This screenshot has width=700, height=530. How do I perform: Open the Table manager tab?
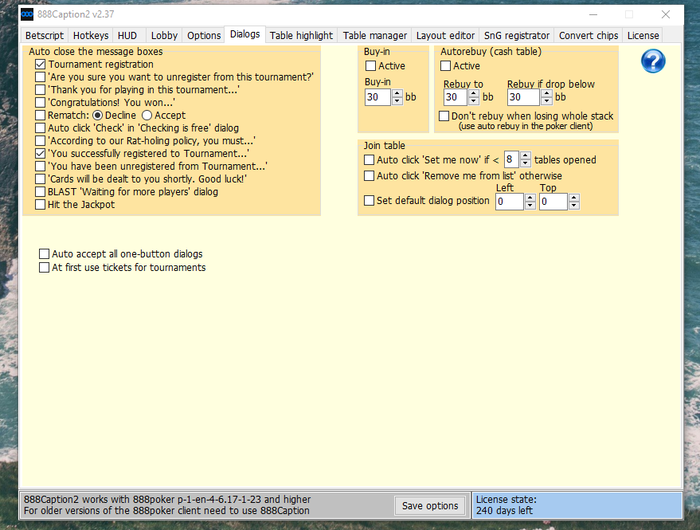tap(375, 36)
